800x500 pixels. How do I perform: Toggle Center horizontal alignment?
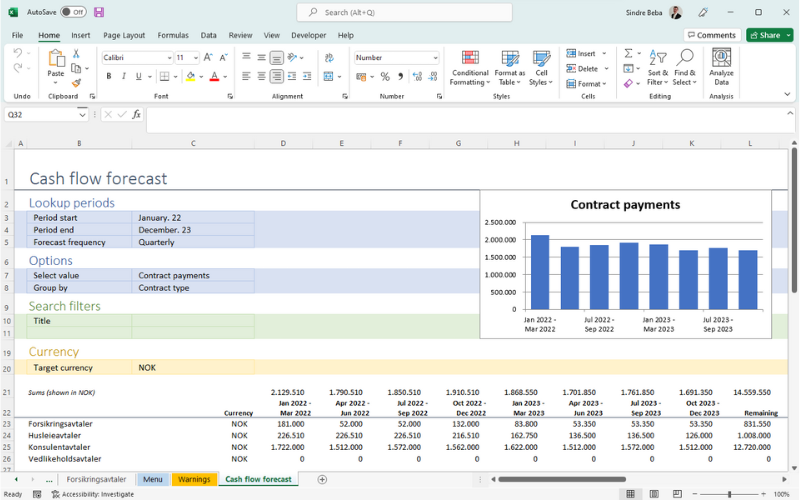point(261,76)
